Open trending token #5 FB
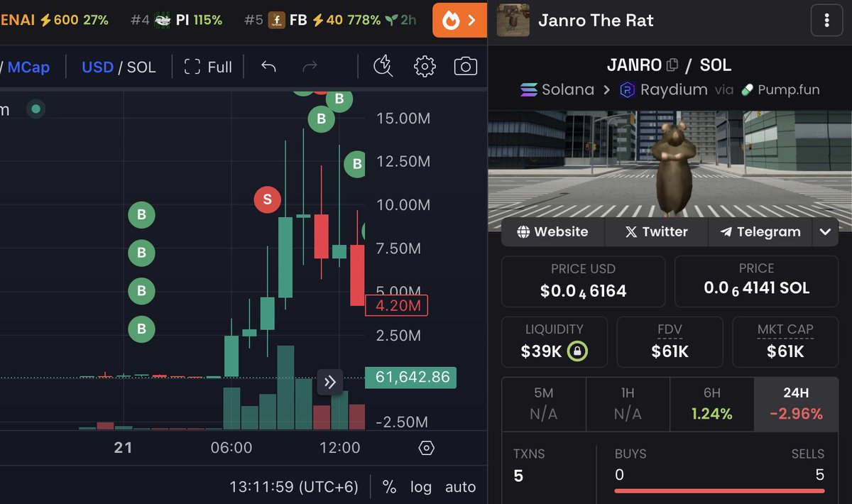Image resolution: width=852 pixels, height=504 pixels. pyautogui.click(x=330, y=20)
